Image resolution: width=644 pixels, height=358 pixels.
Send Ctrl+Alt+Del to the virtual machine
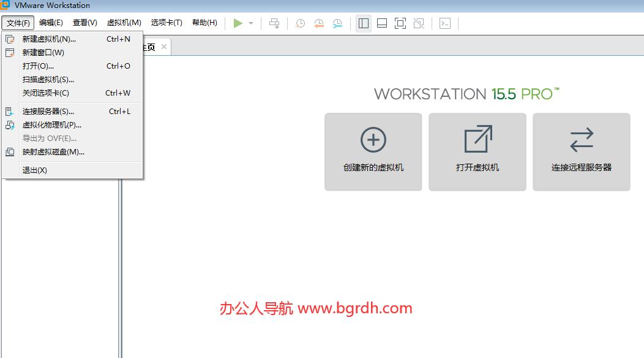click(x=274, y=23)
